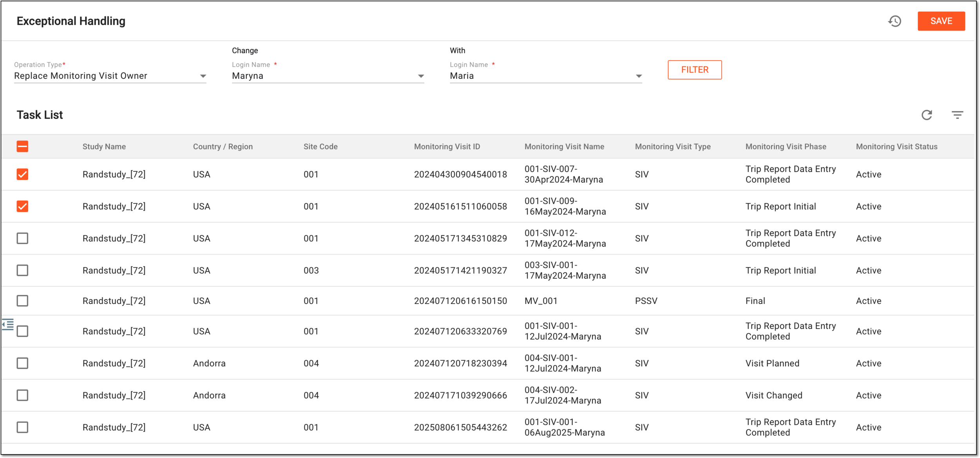Select visit name 001-SIV-012-17May2024-Maryna

pos(565,238)
